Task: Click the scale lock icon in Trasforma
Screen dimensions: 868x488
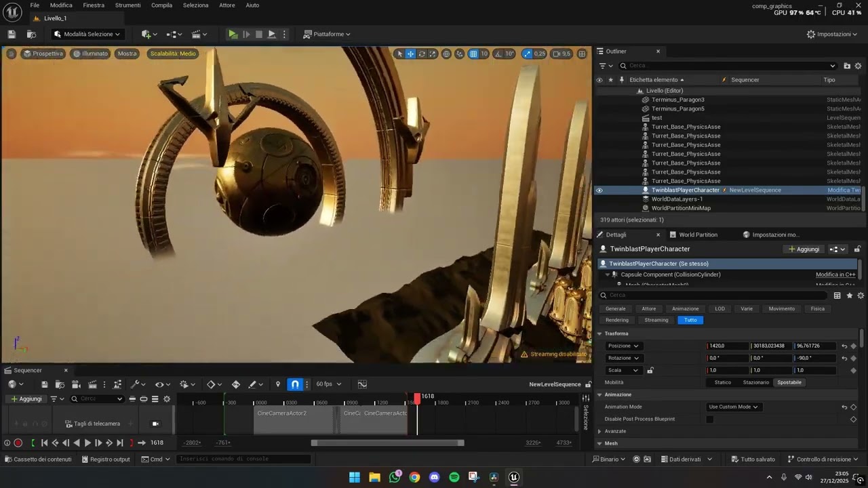Action: coord(650,370)
